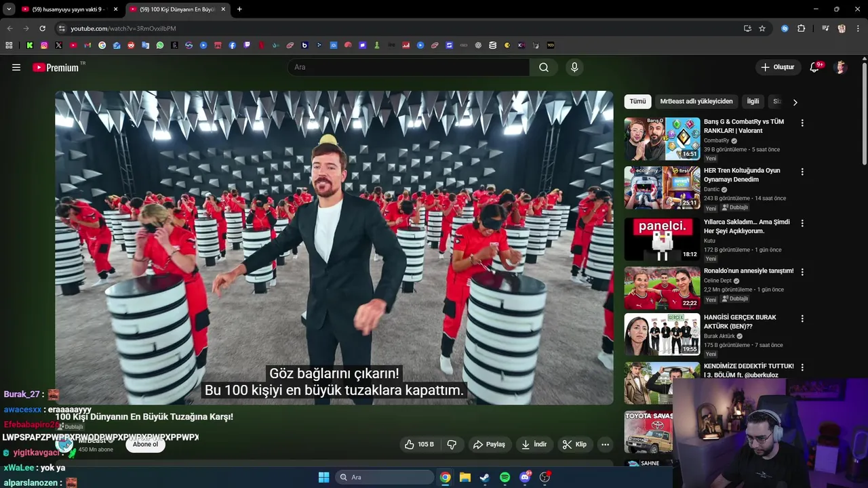Click the Chrome address bar URL
The width and height of the screenshot is (868, 488).
click(123, 28)
